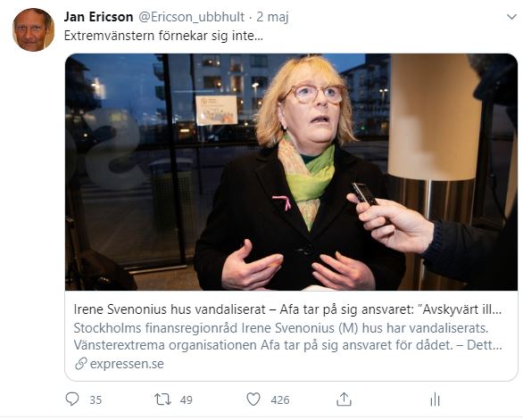The height and width of the screenshot is (420, 523).
Task: Click the reply count 35
Action: pyautogui.click(x=95, y=399)
